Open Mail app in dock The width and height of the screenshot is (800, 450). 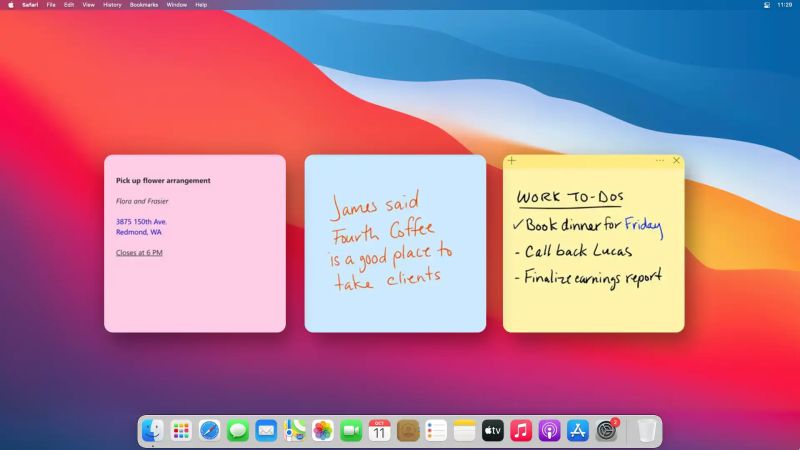[x=266, y=431]
